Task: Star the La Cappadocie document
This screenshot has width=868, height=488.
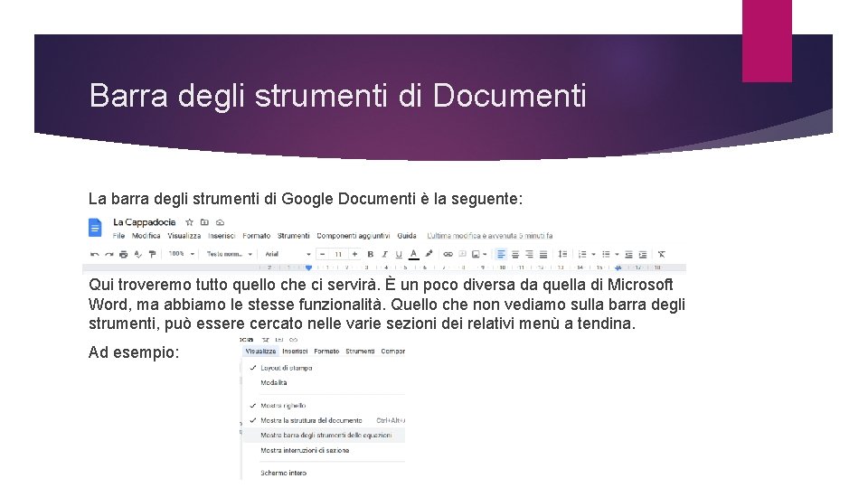Action: (x=189, y=222)
